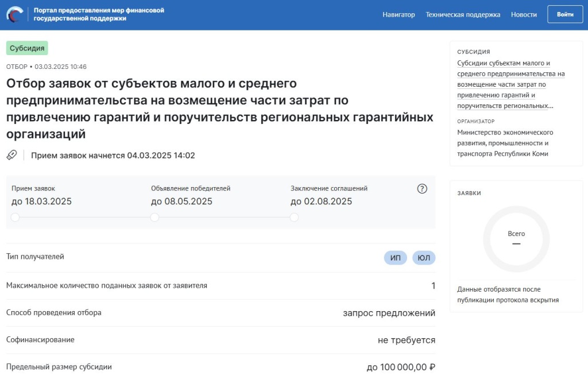The image size is (588, 376).
Task: Open Техническая поддержка in the header
Action: point(463,14)
